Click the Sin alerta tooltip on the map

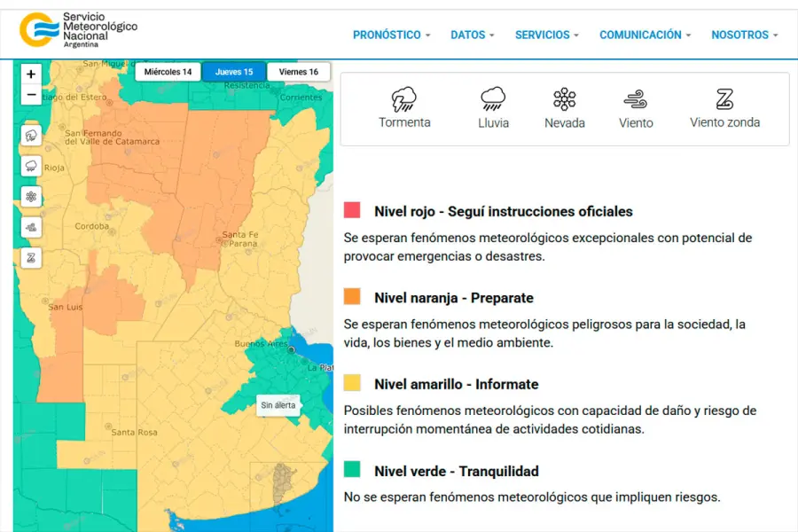278,405
